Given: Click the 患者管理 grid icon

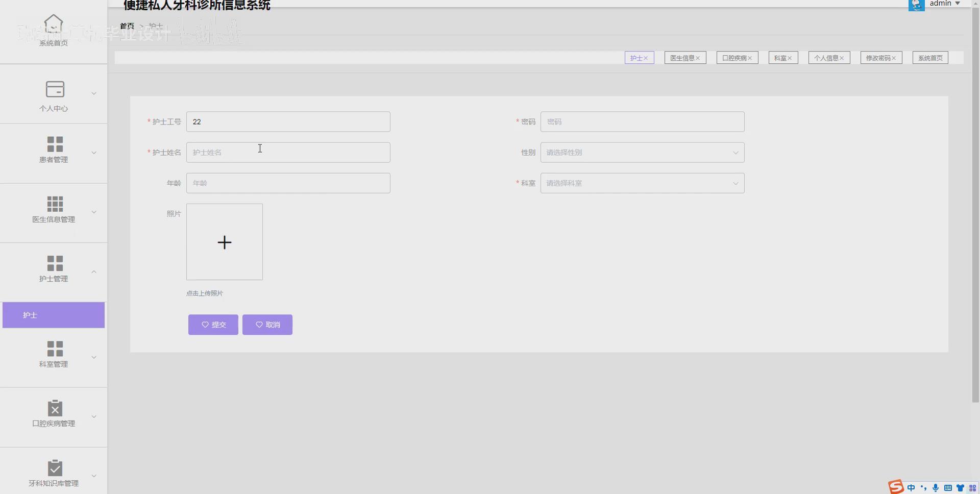Looking at the screenshot, I should [x=55, y=144].
